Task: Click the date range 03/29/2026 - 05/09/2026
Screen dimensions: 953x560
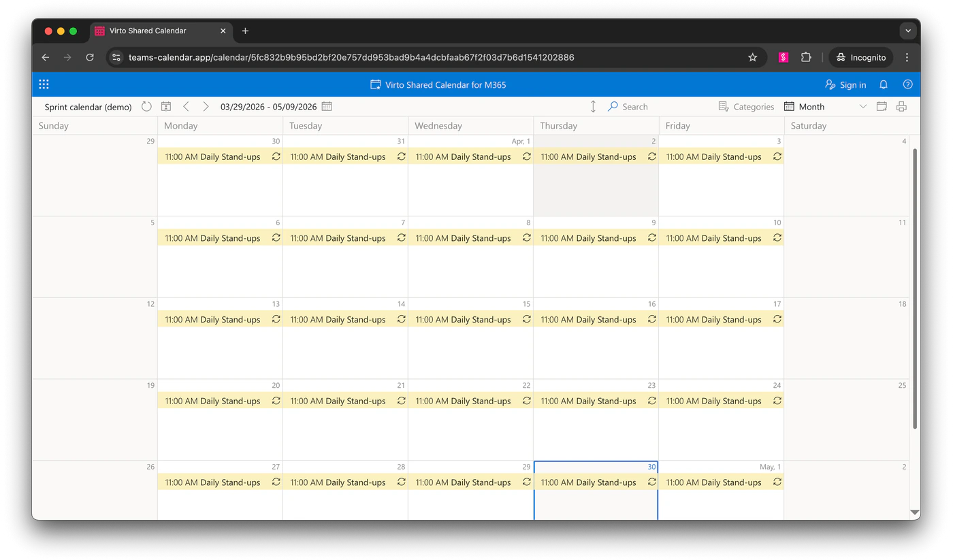Action: point(268,107)
